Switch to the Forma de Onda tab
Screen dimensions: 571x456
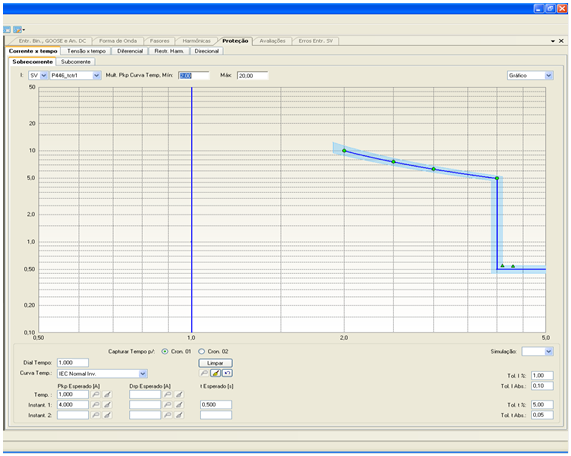pos(118,41)
